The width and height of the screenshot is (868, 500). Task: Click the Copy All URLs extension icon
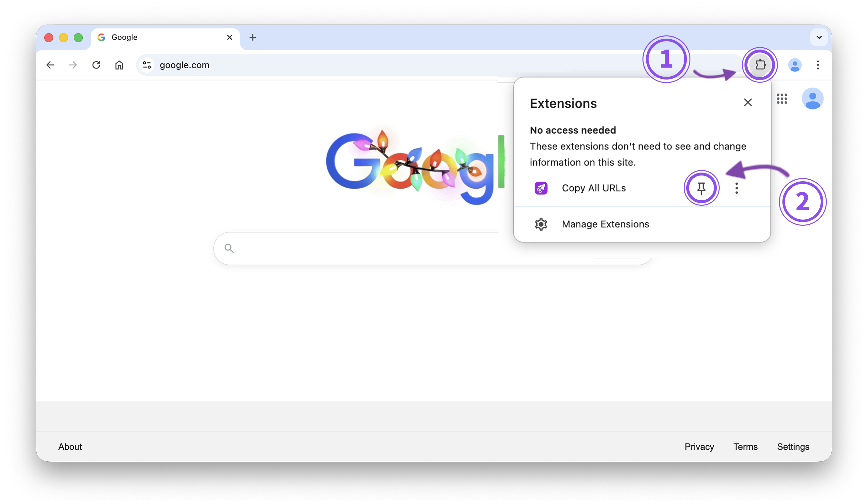click(x=540, y=188)
